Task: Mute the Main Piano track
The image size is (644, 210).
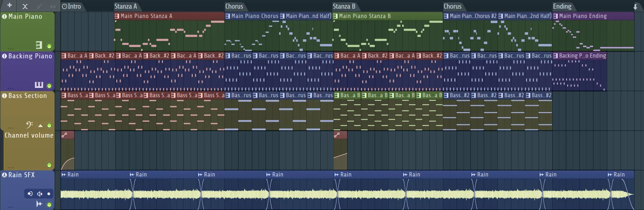Action: [x=49, y=46]
